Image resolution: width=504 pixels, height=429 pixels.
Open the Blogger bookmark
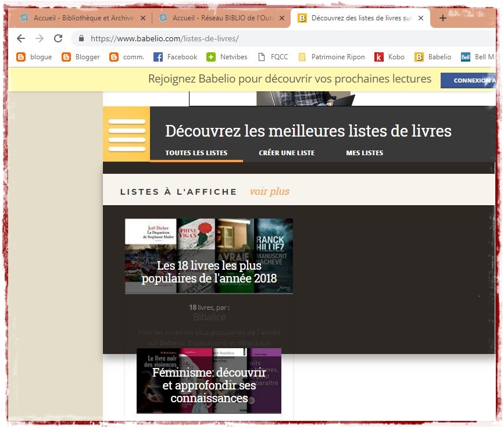81,57
